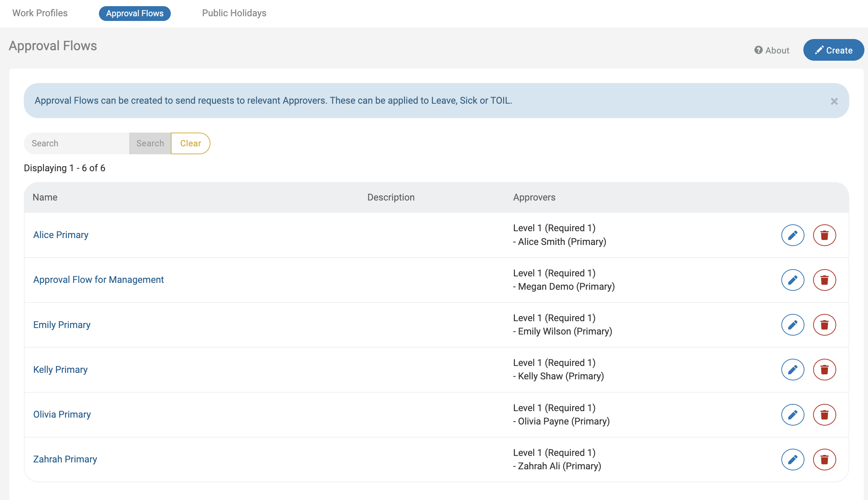Edit Approval Flow for Management pencil icon
Screen dimensions: 868x500
pyautogui.click(x=793, y=280)
